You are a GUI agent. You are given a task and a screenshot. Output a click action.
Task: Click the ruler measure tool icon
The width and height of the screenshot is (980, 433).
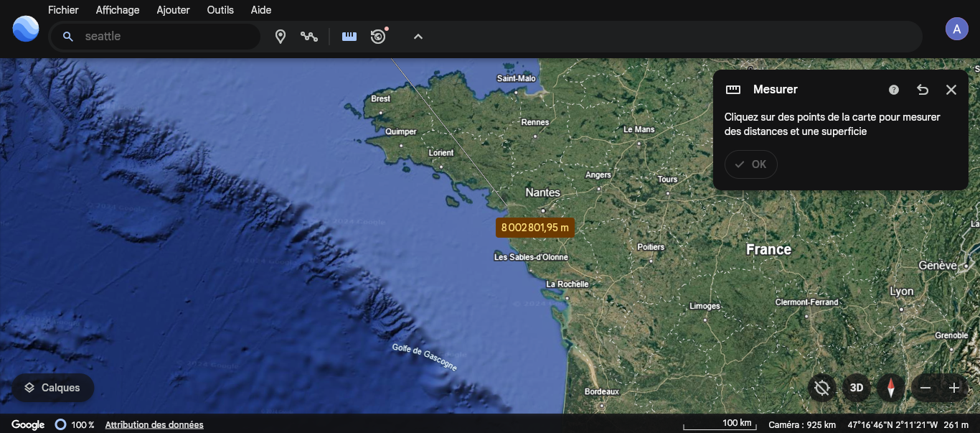pos(349,37)
